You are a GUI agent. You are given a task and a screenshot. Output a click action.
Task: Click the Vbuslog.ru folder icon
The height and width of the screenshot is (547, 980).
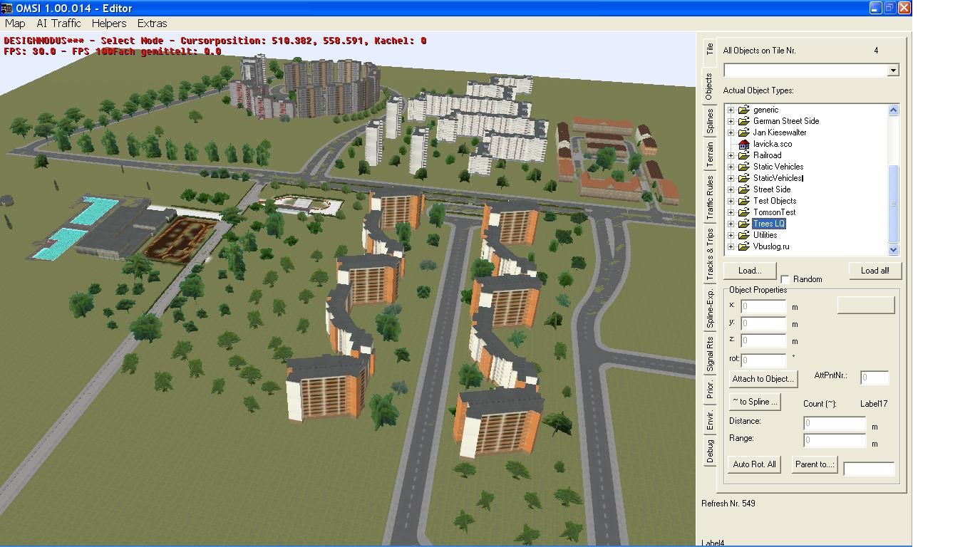pyautogui.click(x=743, y=246)
